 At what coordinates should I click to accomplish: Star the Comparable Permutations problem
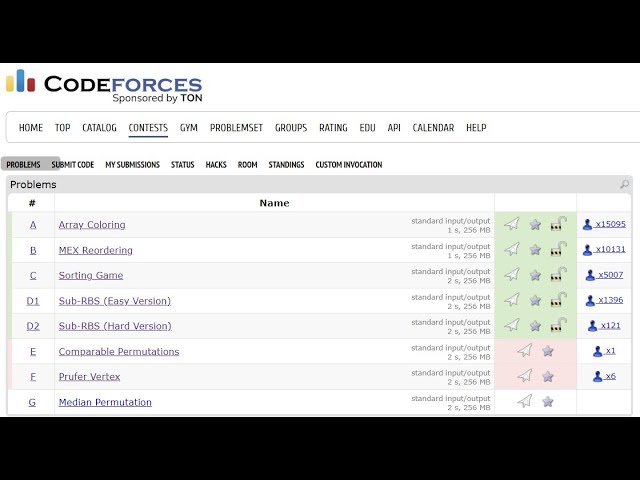(548, 351)
